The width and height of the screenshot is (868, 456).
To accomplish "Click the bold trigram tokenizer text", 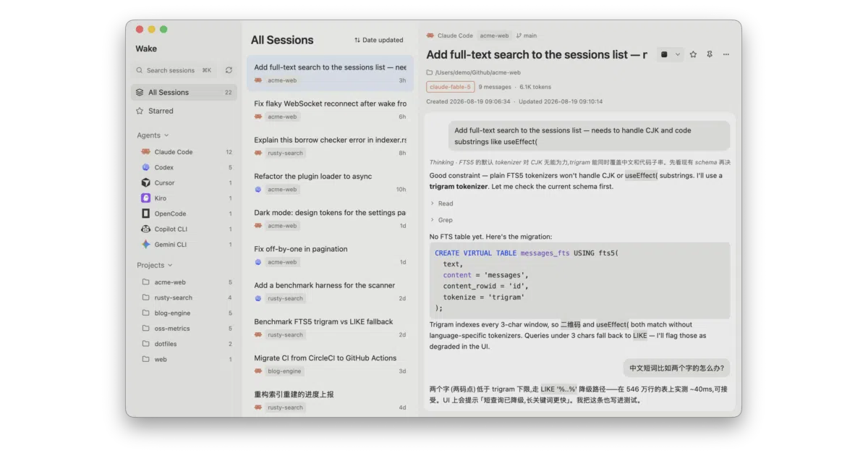I will coord(459,187).
